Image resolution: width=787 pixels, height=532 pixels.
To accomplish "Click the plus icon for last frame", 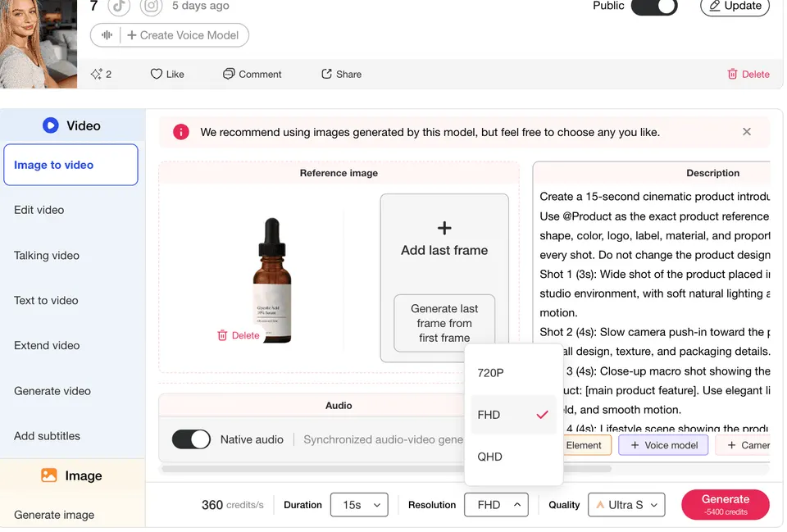I will coord(444,229).
